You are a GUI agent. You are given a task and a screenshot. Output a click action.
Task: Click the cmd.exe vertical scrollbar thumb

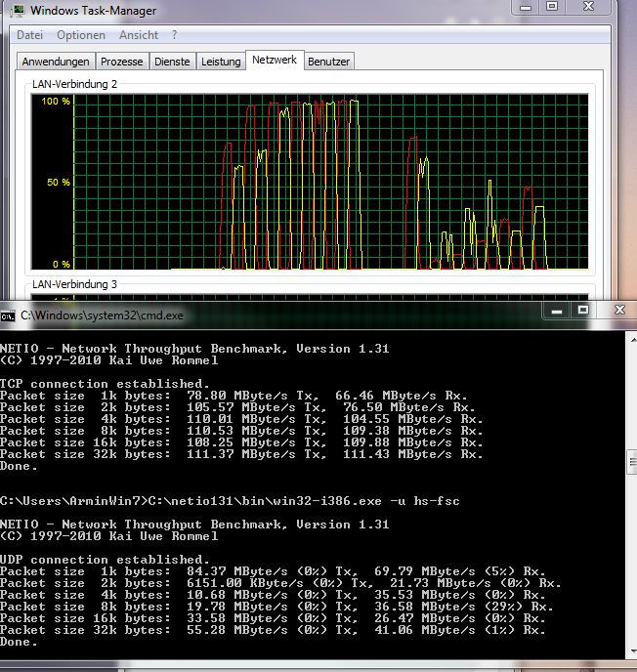(632, 462)
